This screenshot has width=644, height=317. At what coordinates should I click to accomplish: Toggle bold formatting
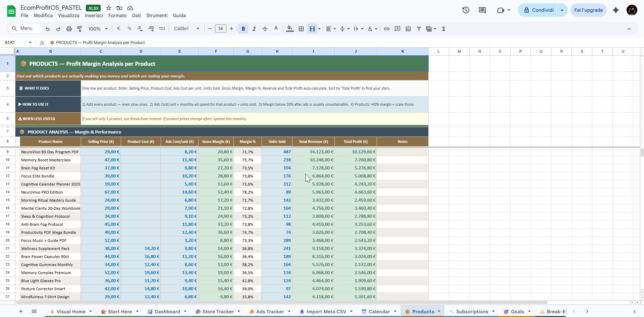tap(244, 29)
